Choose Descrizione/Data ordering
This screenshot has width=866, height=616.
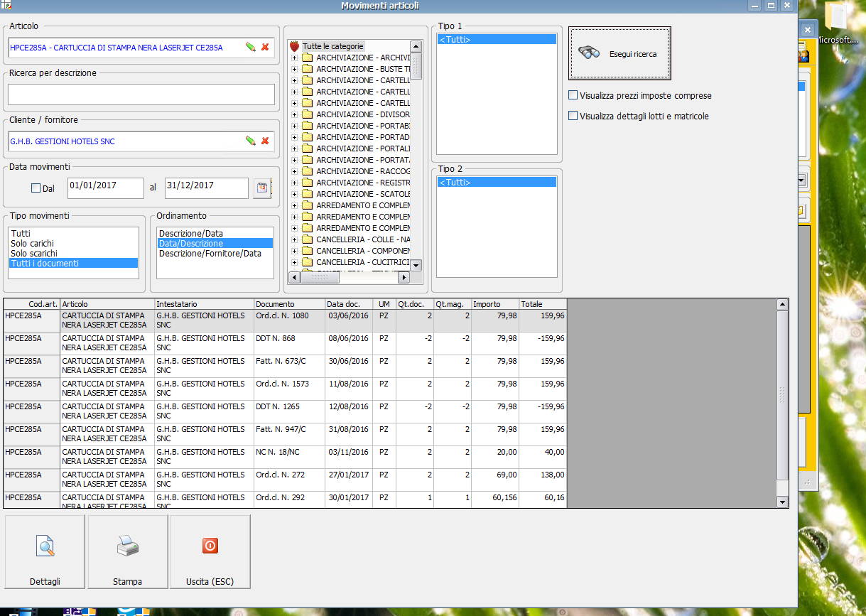[215, 233]
